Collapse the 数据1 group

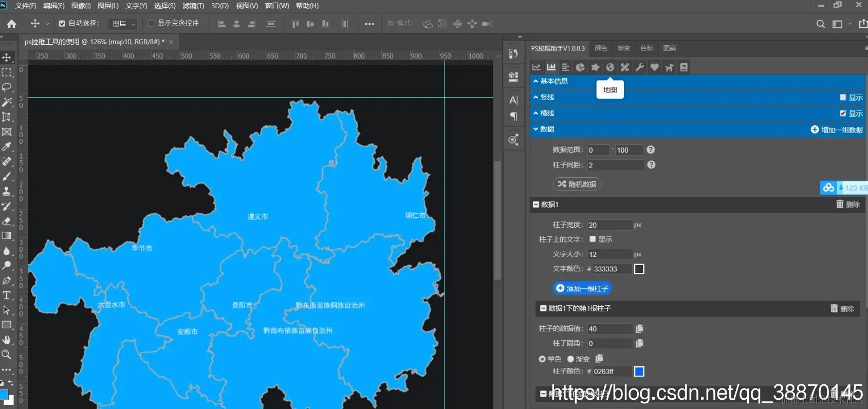point(536,204)
